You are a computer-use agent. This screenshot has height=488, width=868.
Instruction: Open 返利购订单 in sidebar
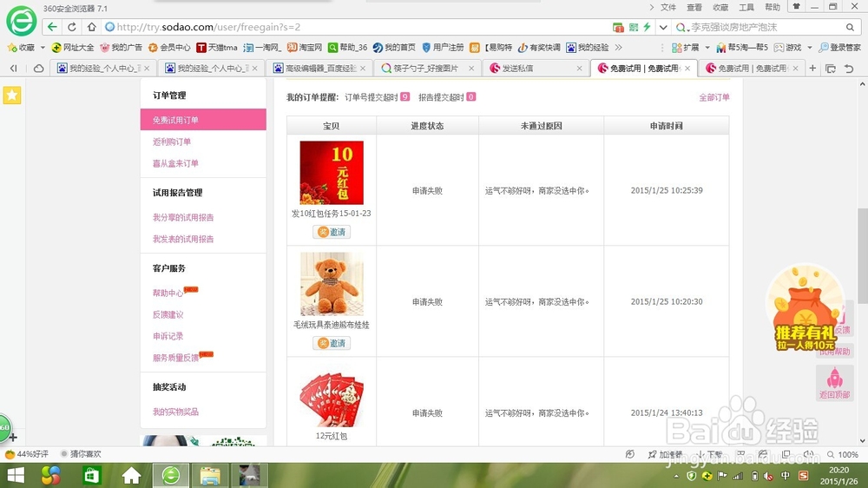[172, 142]
